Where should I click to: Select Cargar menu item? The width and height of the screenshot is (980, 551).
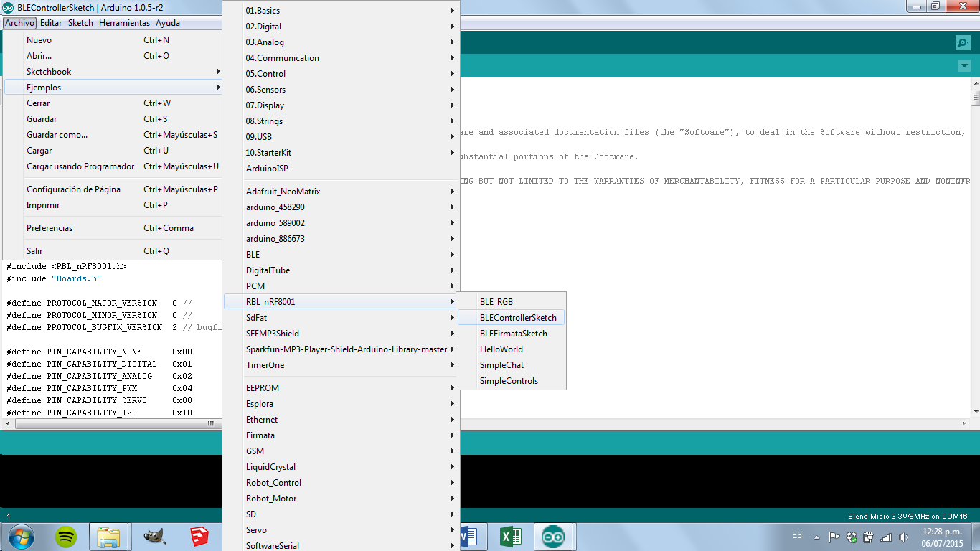coord(113,151)
